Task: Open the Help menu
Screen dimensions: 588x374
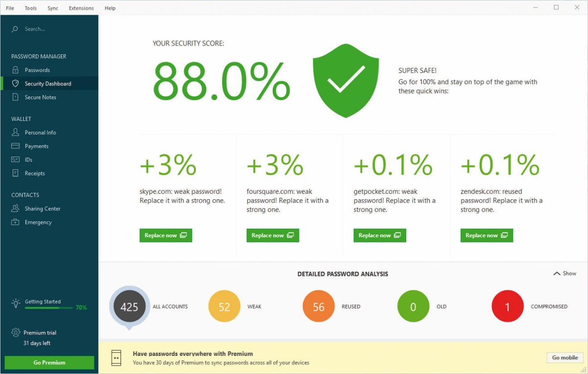Action: [110, 8]
